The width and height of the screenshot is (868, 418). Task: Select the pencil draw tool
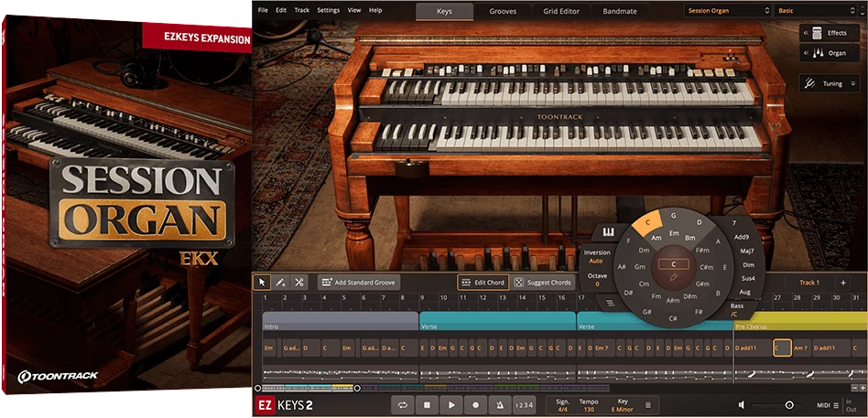281,283
